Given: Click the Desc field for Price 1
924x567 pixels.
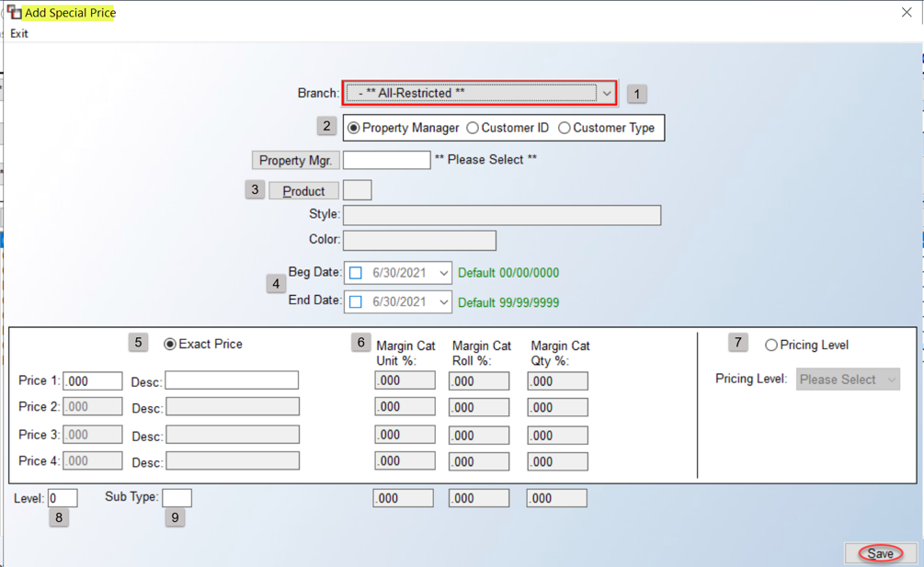Looking at the screenshot, I should (x=232, y=380).
